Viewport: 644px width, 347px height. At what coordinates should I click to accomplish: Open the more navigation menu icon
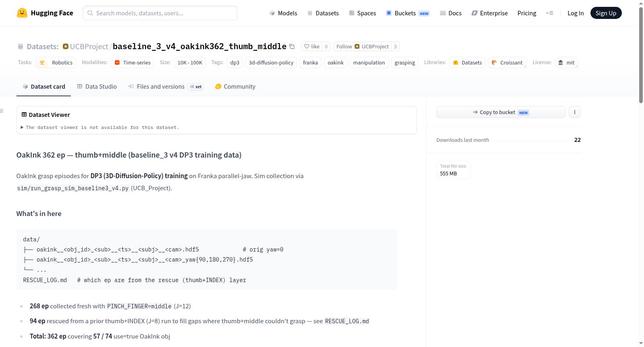549,13
